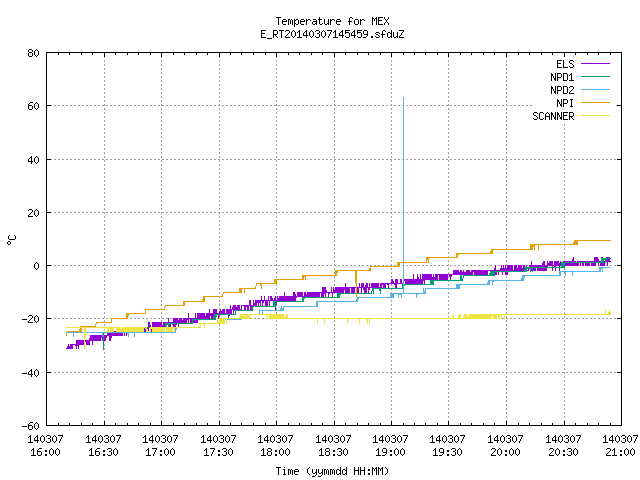Click the x-axis tick label 17:00

tap(160, 452)
